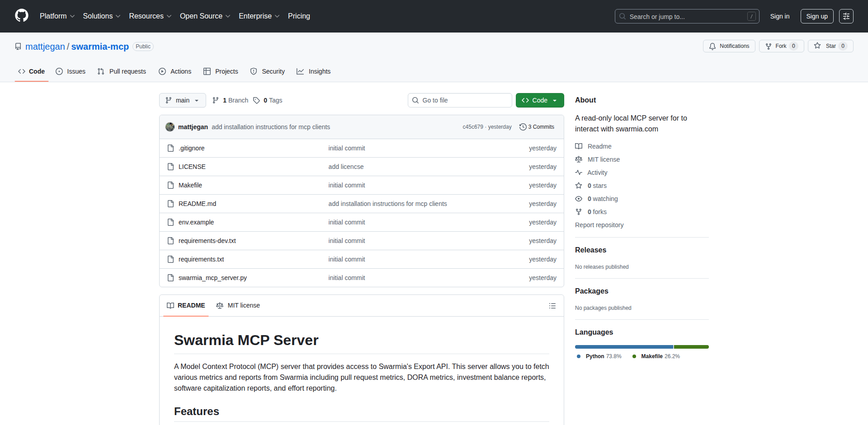
Task: Open the GitHub logo homepage icon
Action: 22,16
